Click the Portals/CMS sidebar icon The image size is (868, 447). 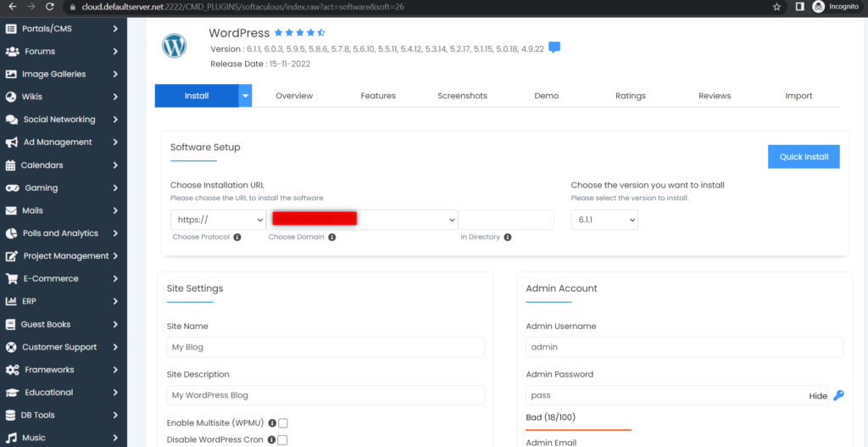point(10,29)
